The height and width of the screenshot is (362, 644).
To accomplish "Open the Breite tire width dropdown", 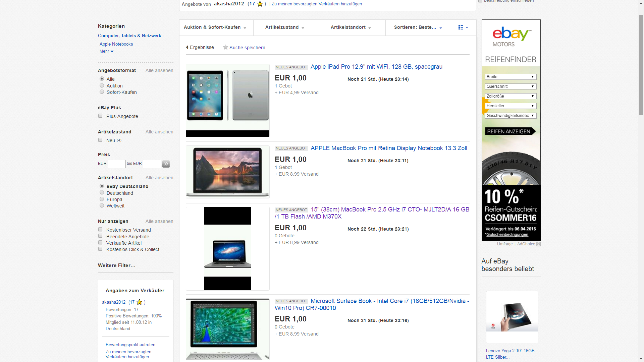I will tap(511, 77).
